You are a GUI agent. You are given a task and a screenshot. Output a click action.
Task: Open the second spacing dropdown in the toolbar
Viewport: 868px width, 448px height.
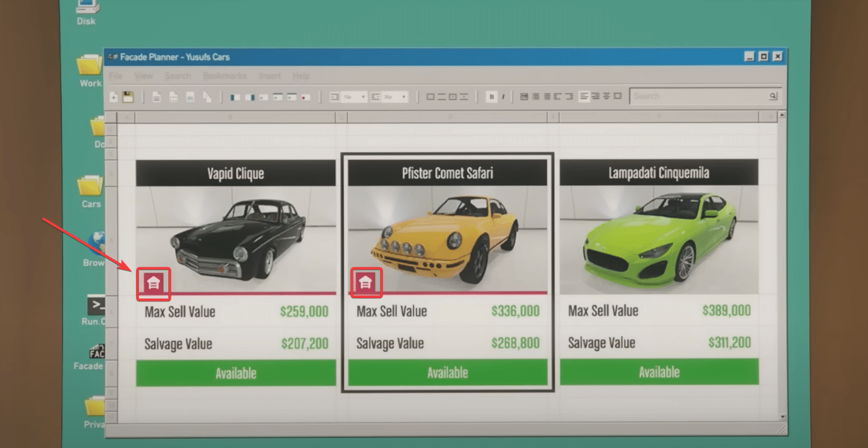389,97
